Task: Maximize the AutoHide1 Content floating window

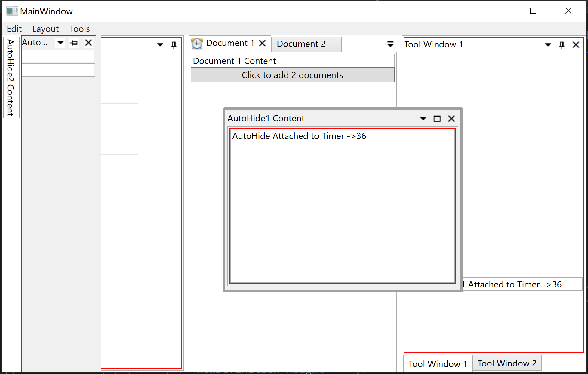Action: click(x=437, y=119)
